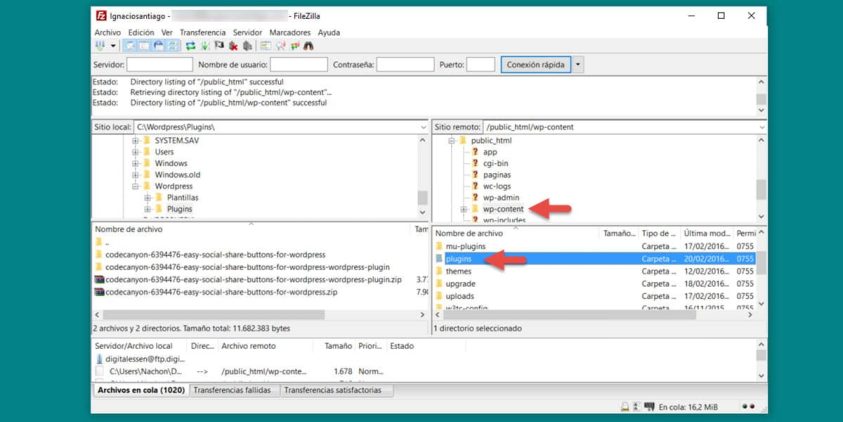Sort remote list by Tipo de column
The image size is (843, 422).
(659, 233)
